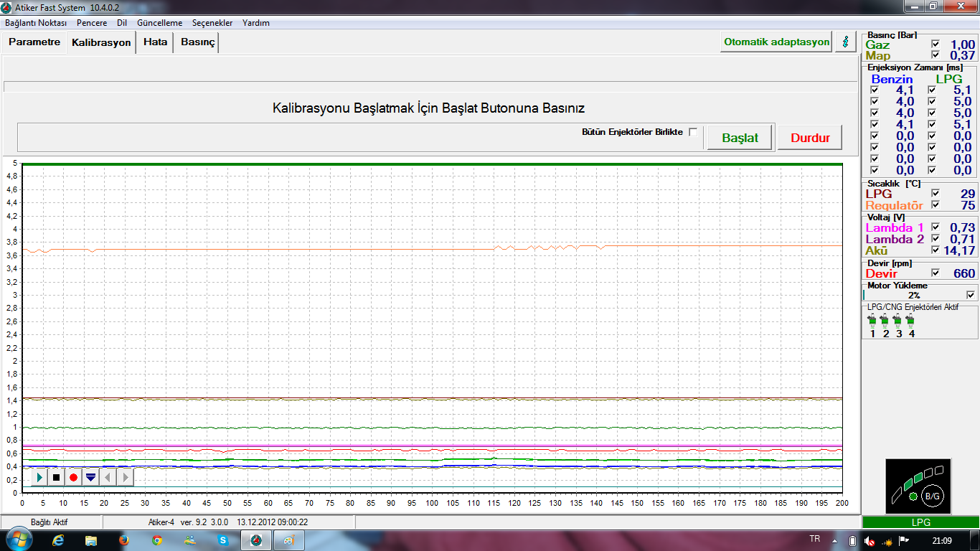Switch to the Atiker app taskbar button

pos(256,540)
